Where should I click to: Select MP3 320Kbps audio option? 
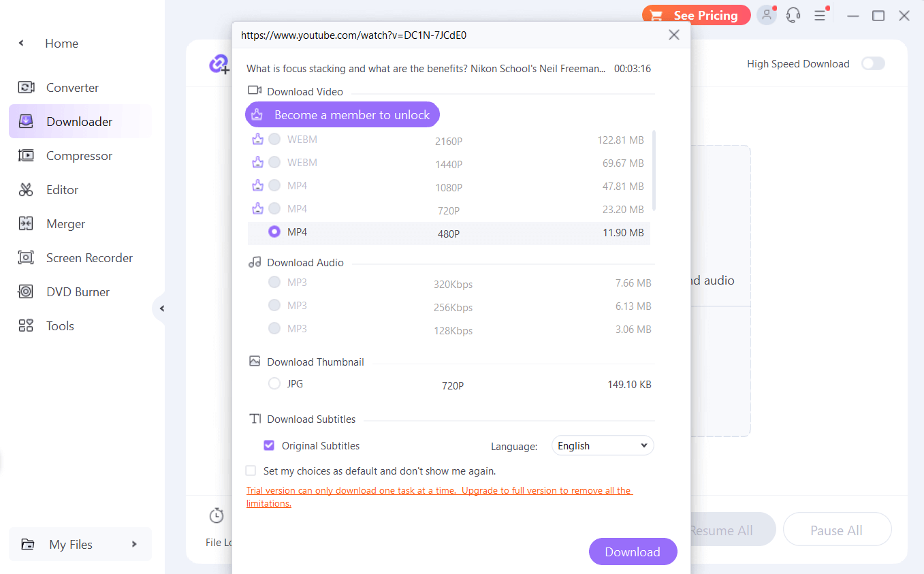pyautogui.click(x=274, y=282)
